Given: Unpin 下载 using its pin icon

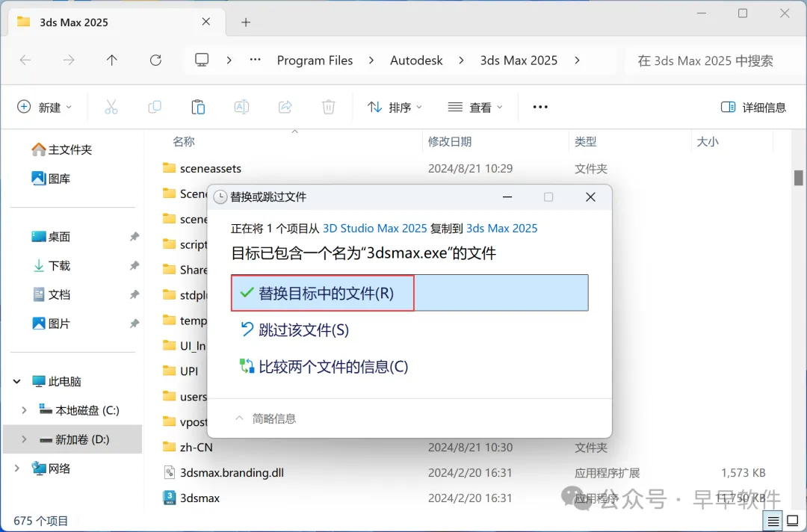Looking at the screenshot, I should 134,265.
